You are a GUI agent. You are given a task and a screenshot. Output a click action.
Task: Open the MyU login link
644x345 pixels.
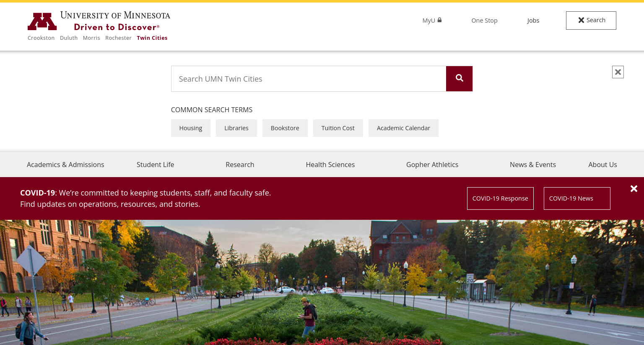[432, 21]
